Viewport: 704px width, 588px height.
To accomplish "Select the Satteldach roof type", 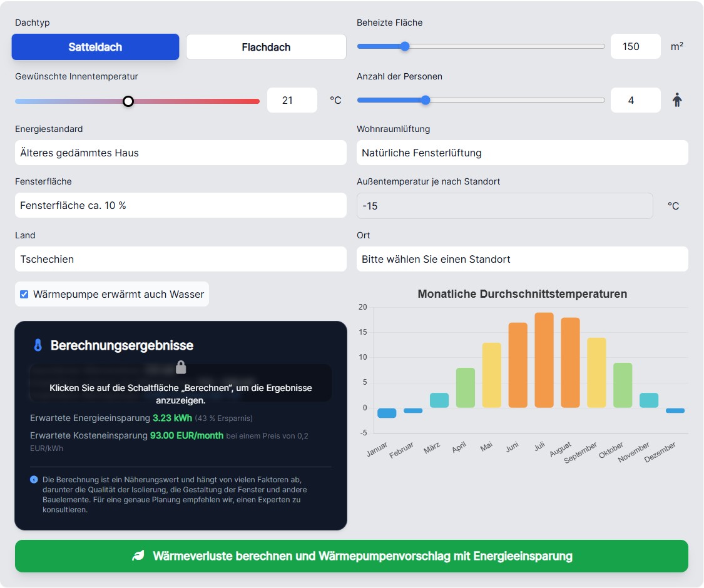I will point(95,47).
